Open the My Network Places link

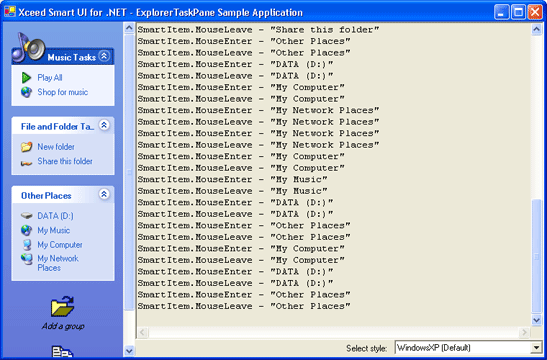pyautogui.click(x=58, y=263)
